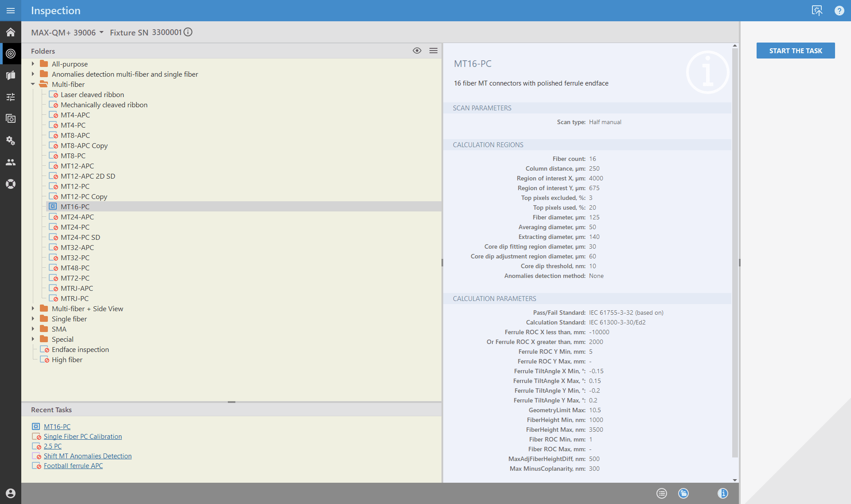Click the Fixture SN info icon

coord(188,32)
